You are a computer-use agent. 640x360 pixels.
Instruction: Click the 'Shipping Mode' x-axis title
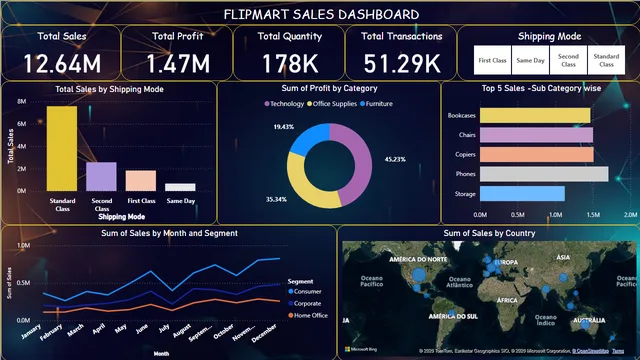pyautogui.click(x=122, y=217)
